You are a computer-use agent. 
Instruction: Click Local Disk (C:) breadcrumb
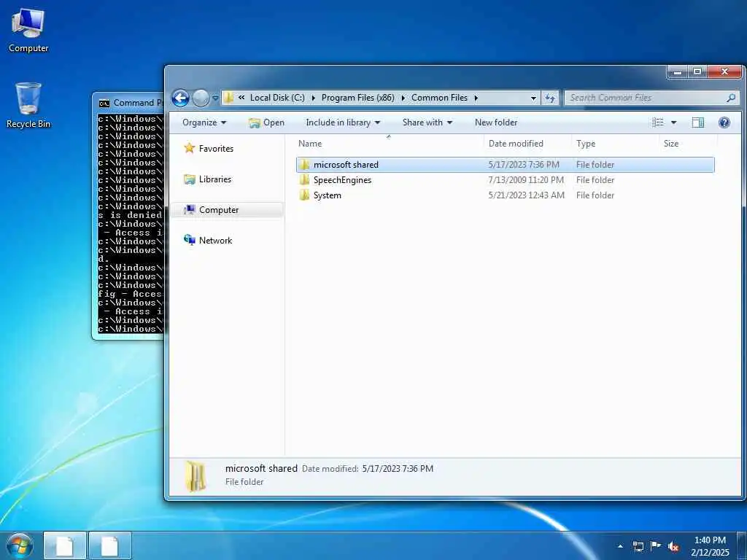(x=277, y=98)
